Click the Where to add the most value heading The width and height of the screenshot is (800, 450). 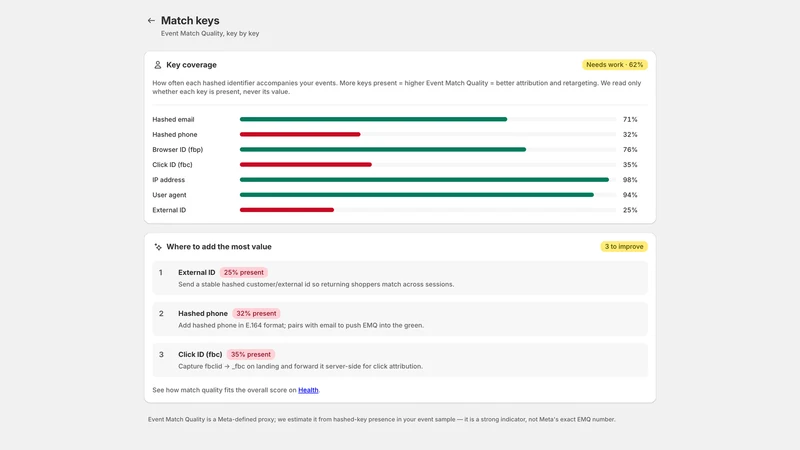(x=219, y=246)
